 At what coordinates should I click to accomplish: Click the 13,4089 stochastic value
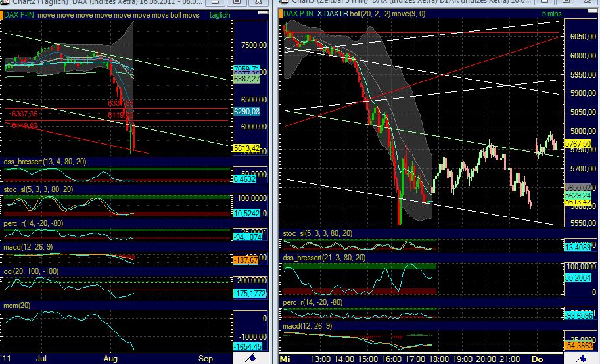pyautogui.click(x=578, y=247)
